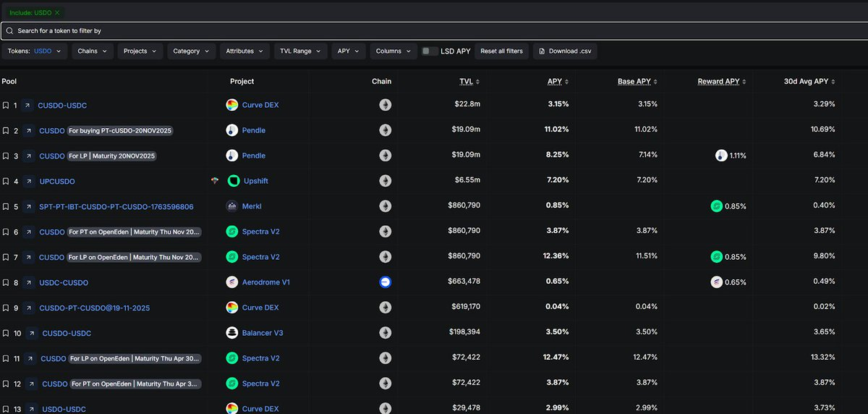Sort by 30d Avg APY column
The width and height of the screenshot is (868, 414).
tap(810, 82)
